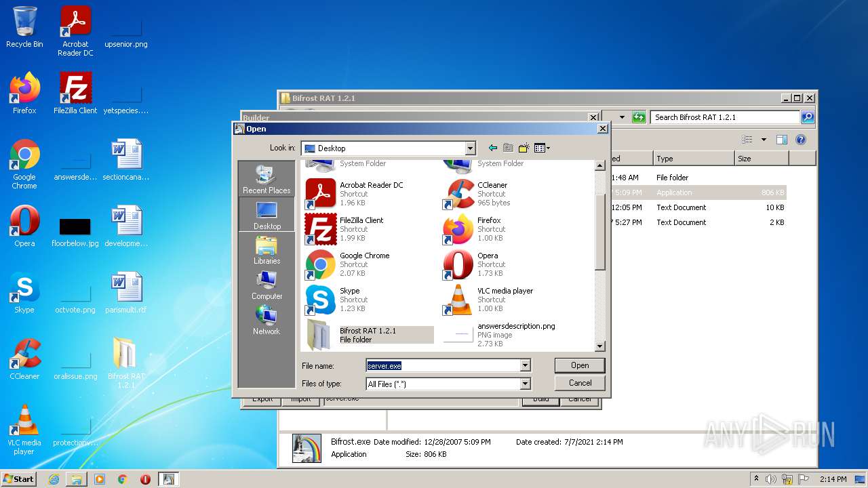The width and height of the screenshot is (868, 488).
Task: Open the View Menu icon in Open dialog
Action: pos(542,148)
